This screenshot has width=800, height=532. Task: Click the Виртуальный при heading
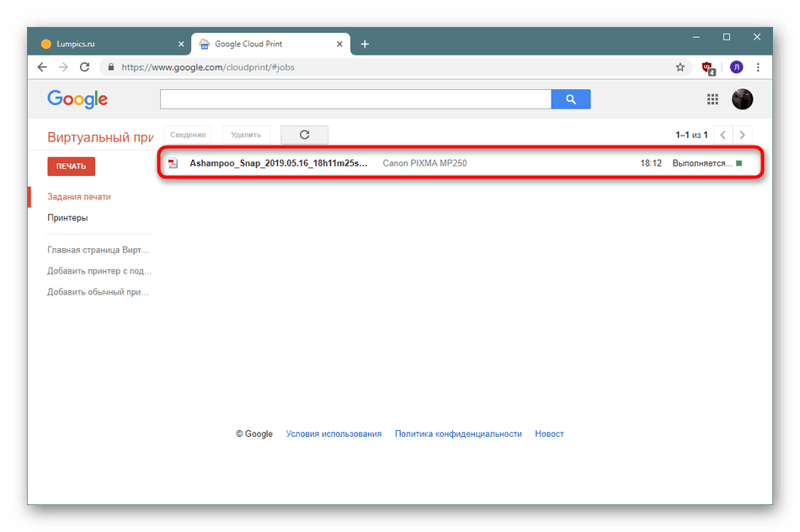click(100, 137)
